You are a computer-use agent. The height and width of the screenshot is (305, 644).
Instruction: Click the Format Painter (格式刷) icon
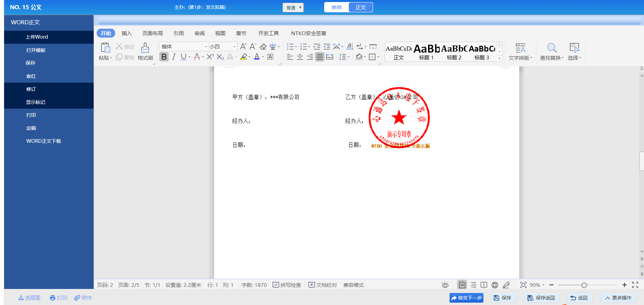click(x=145, y=51)
